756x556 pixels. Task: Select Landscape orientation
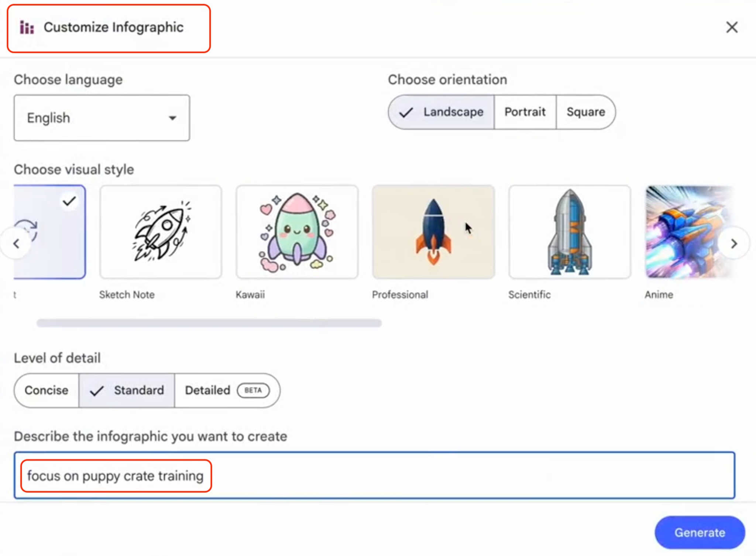pos(441,112)
